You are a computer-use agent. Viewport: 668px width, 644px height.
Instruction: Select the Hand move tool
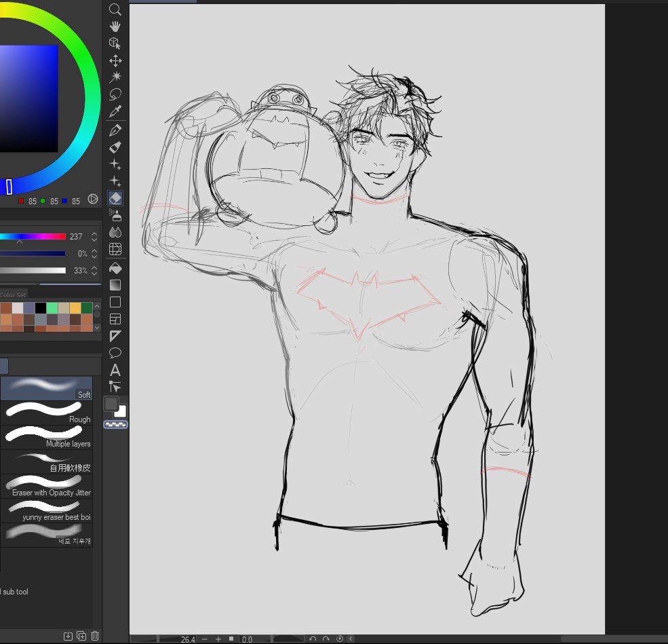(x=115, y=26)
